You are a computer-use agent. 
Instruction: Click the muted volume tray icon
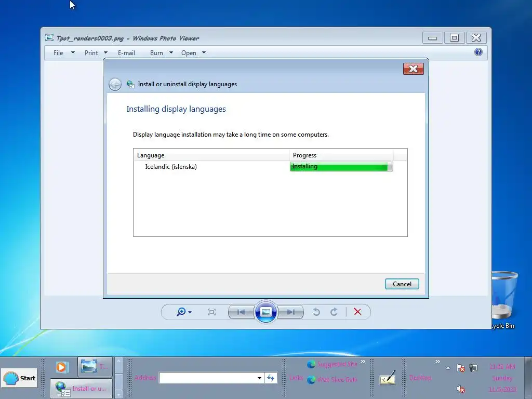[x=460, y=389]
